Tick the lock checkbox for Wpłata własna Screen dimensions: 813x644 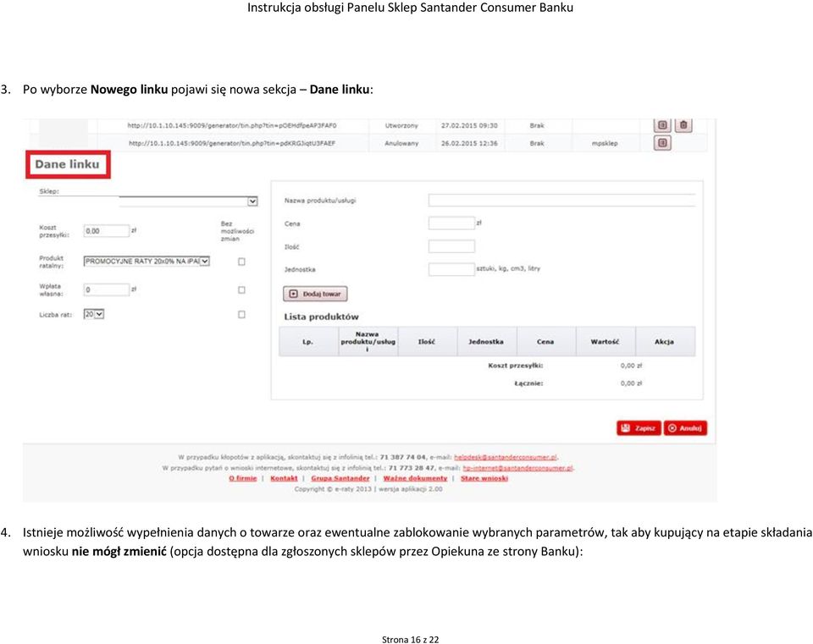pos(241,290)
